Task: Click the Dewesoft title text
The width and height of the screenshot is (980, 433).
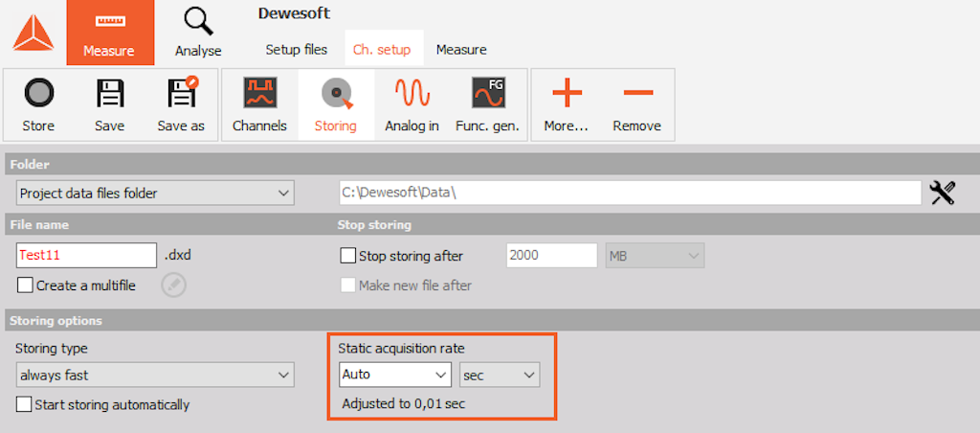Action: (294, 13)
